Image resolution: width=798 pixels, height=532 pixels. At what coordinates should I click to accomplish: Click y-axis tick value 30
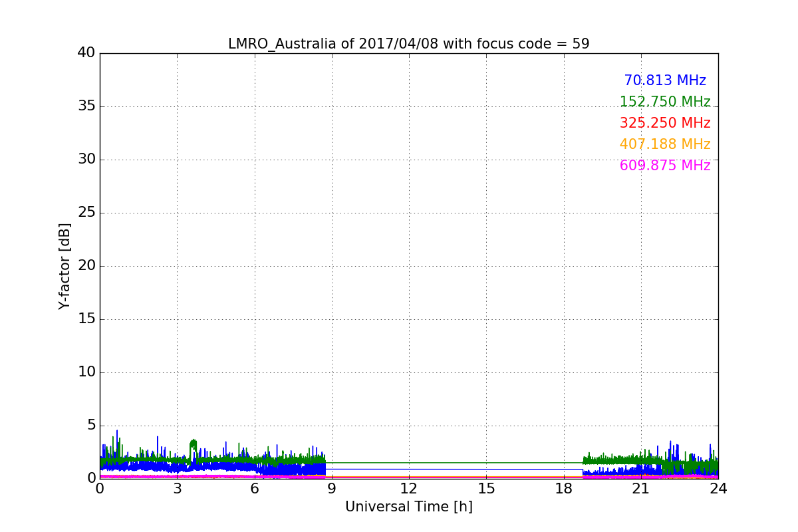click(x=86, y=160)
